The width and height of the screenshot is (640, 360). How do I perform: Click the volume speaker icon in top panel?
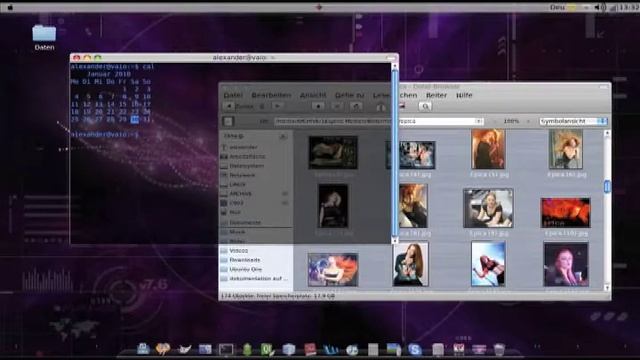click(599, 7)
